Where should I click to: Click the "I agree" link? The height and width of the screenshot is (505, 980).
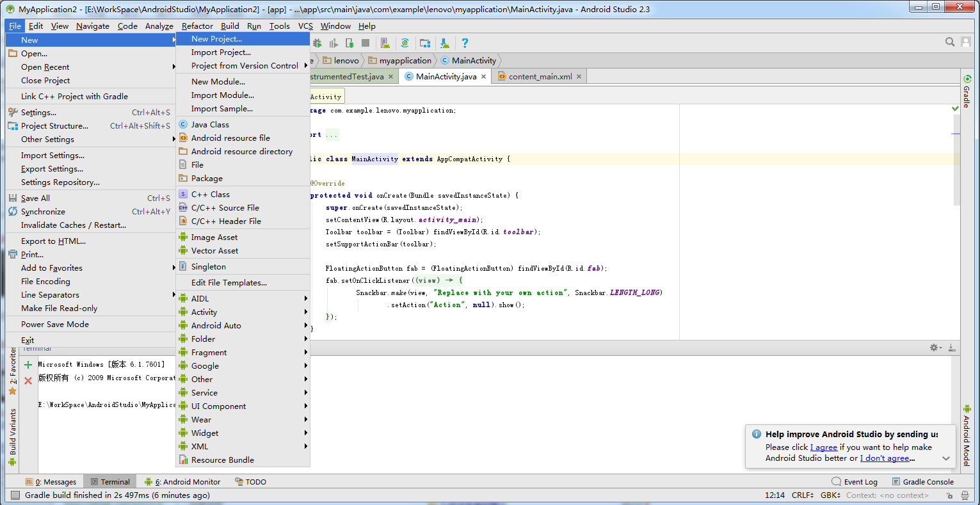pos(824,447)
